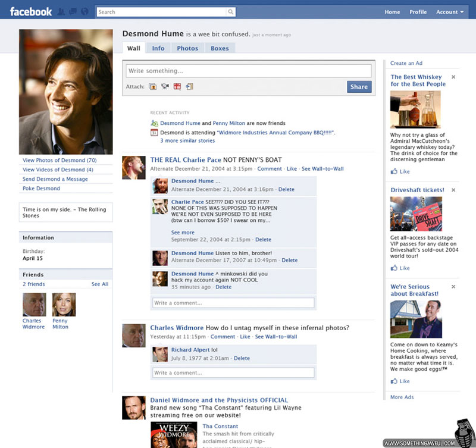The width and height of the screenshot is (476, 448).
Task: Like the whiskey ad with thumbs-up
Action: [394, 171]
